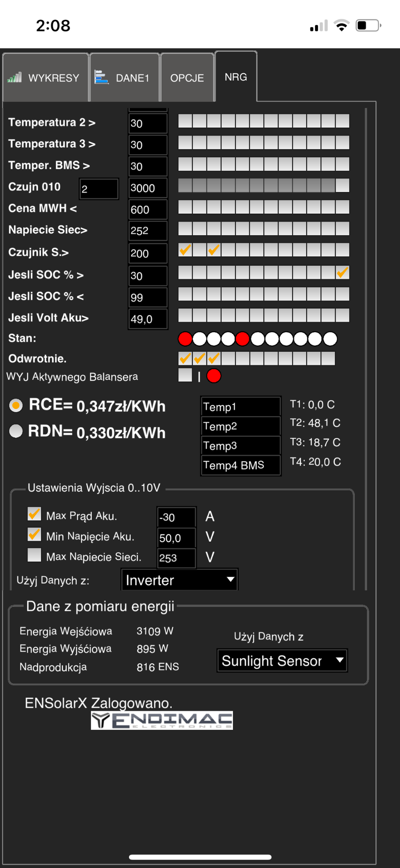This screenshot has width=400, height=868.
Task: Tap the cellular signal icon
Action: point(319,25)
